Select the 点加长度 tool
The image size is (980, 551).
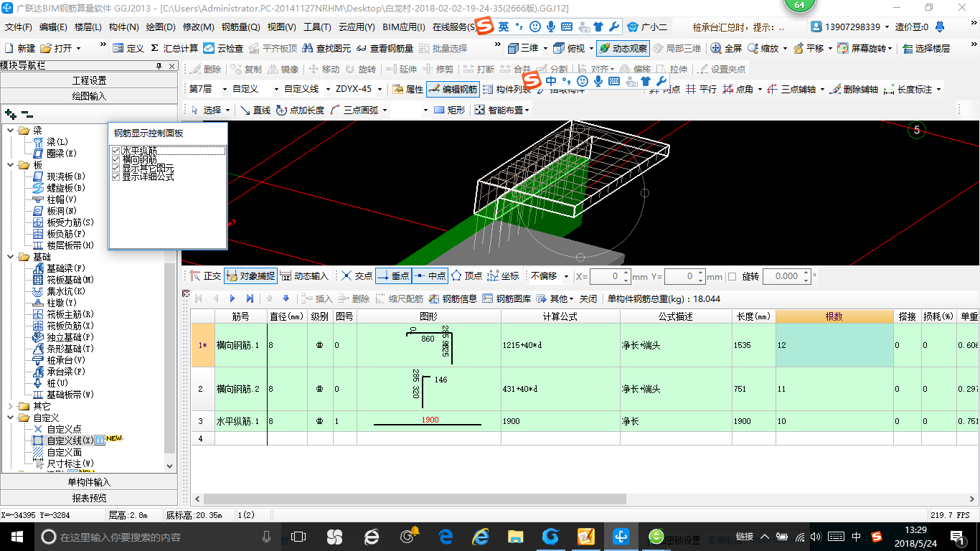pos(300,110)
